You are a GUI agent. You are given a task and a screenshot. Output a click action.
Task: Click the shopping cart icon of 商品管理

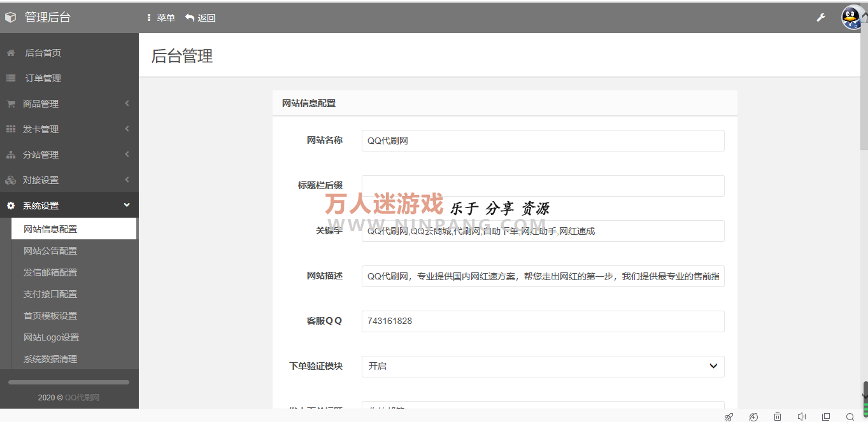click(x=11, y=103)
